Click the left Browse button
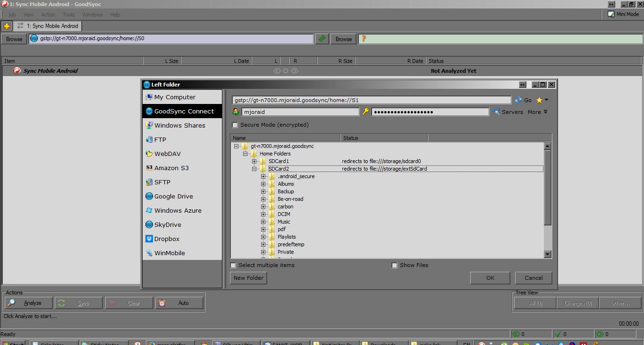Image resolution: width=644 pixels, height=345 pixels. (x=14, y=39)
